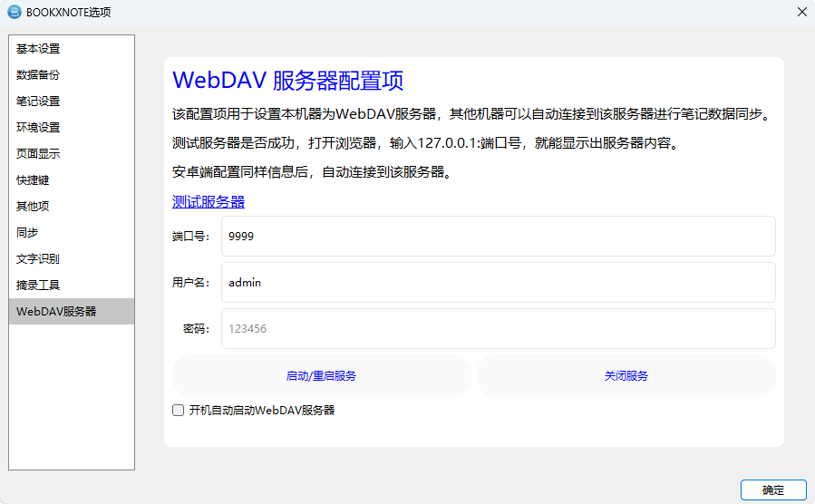Open the 同步 sync settings
Image resolution: width=815 pixels, height=504 pixels.
click(x=72, y=232)
